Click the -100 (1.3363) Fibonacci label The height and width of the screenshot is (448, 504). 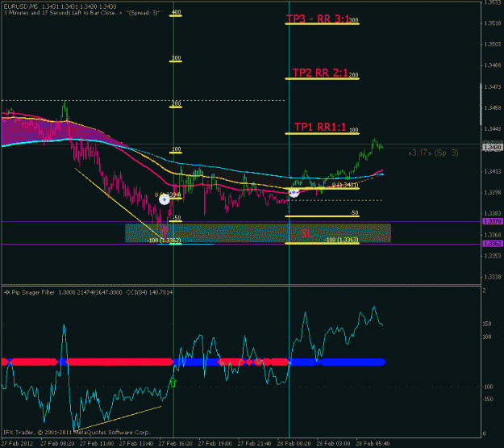click(x=341, y=240)
